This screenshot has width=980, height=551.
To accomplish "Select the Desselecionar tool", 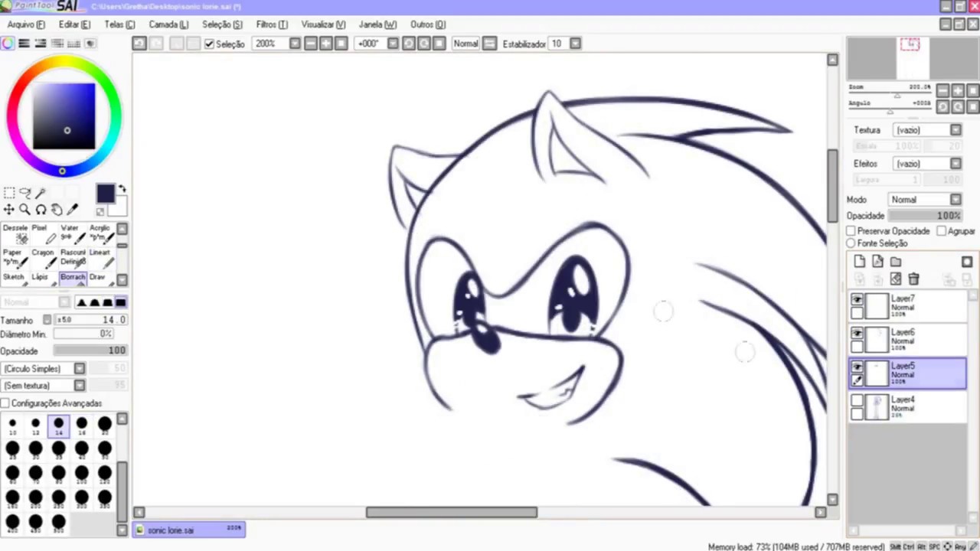I will point(14,234).
